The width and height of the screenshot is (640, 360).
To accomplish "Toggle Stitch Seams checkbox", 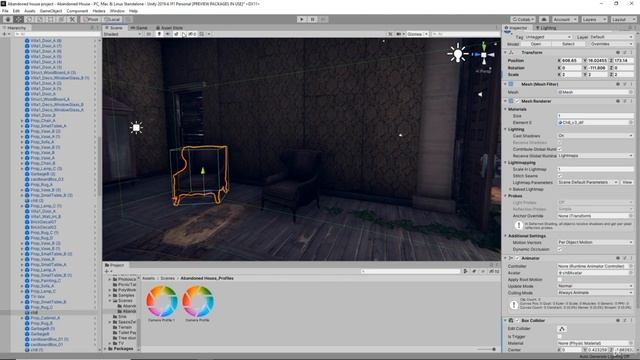I will click(560, 176).
